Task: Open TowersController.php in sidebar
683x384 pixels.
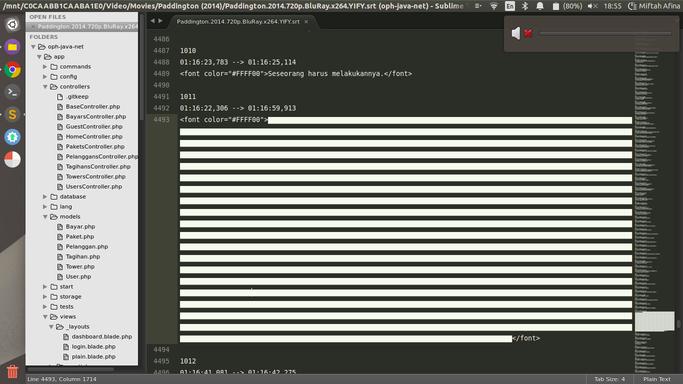Action: pyautogui.click(x=95, y=177)
